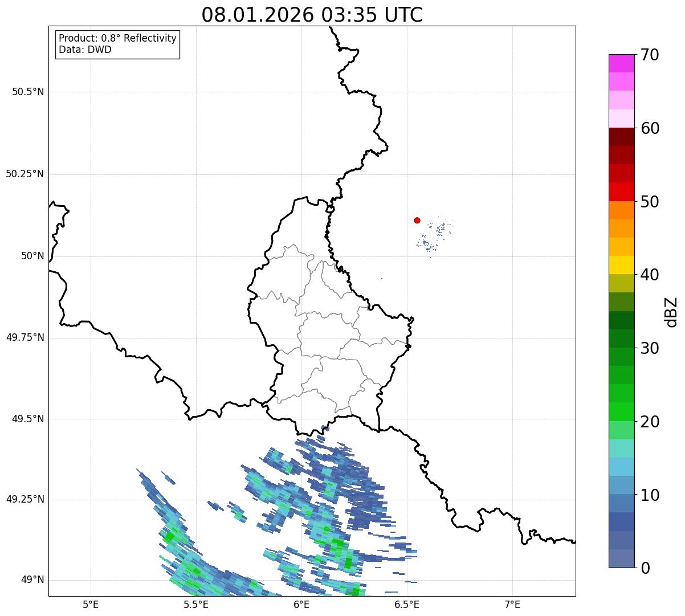
Task: Click the 5.5°E longitude label
Action: click(x=196, y=604)
